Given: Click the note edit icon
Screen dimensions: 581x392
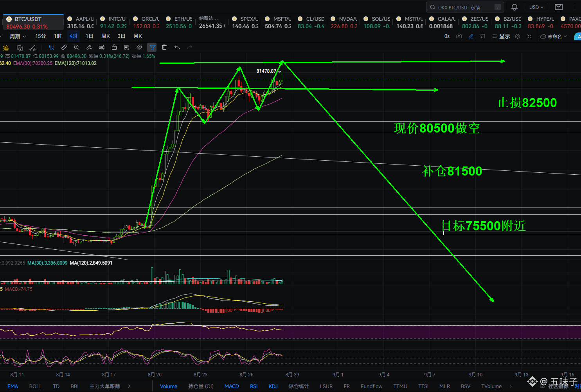Looking at the screenshot, I should [127, 47].
